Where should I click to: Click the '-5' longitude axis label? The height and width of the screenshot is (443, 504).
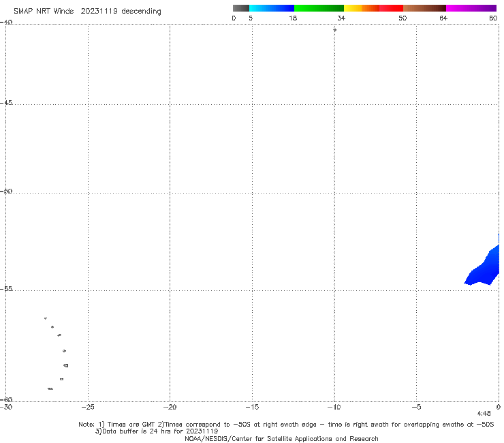pos(416,407)
